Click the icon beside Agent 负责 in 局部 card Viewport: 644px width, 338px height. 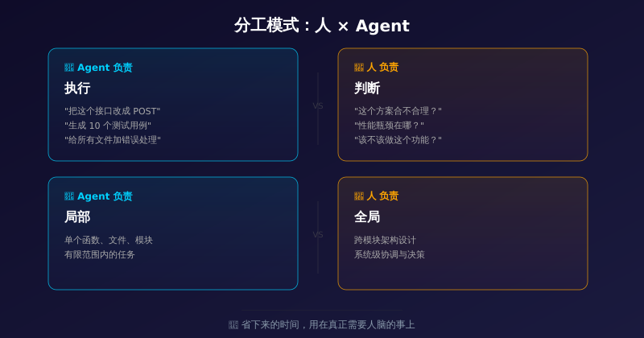69,196
